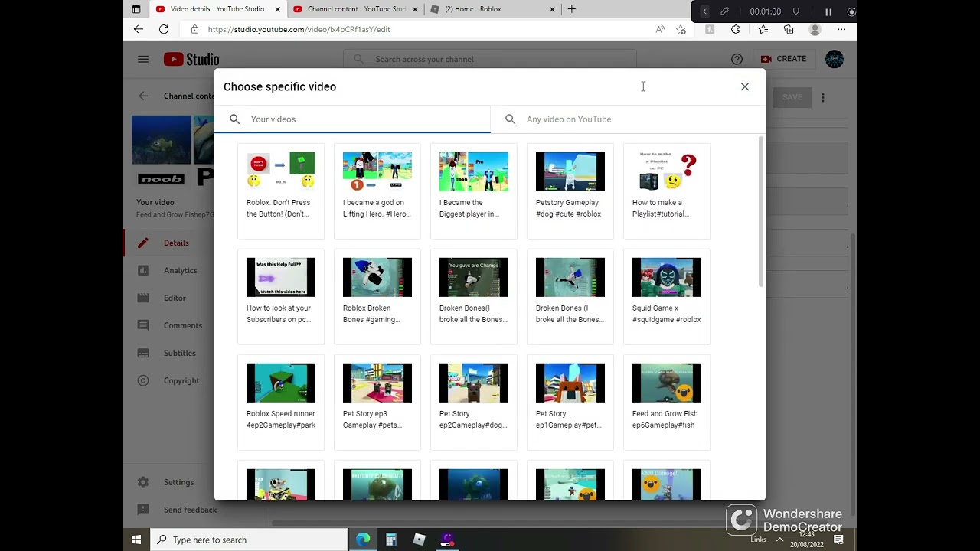This screenshot has height=551, width=980.
Task: Click title "Roblox Speed runner 4ep2Gameplay#park"
Action: click(x=281, y=419)
